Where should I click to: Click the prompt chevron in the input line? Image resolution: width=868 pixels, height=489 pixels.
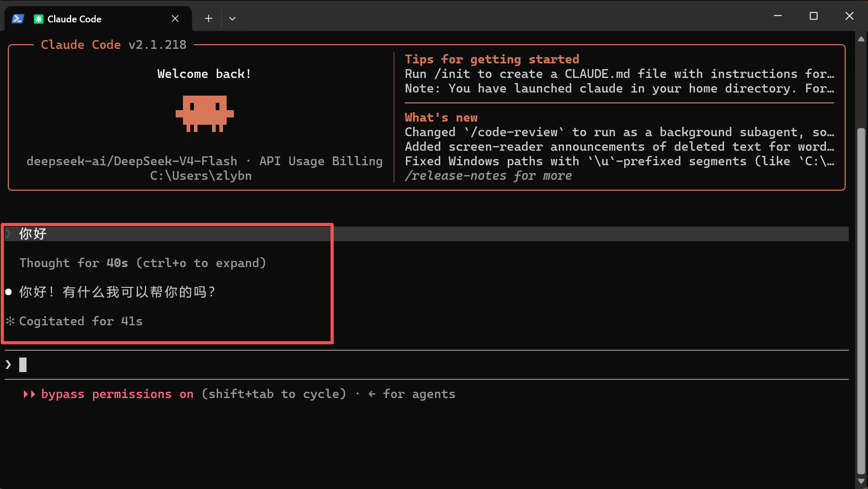(x=8, y=365)
